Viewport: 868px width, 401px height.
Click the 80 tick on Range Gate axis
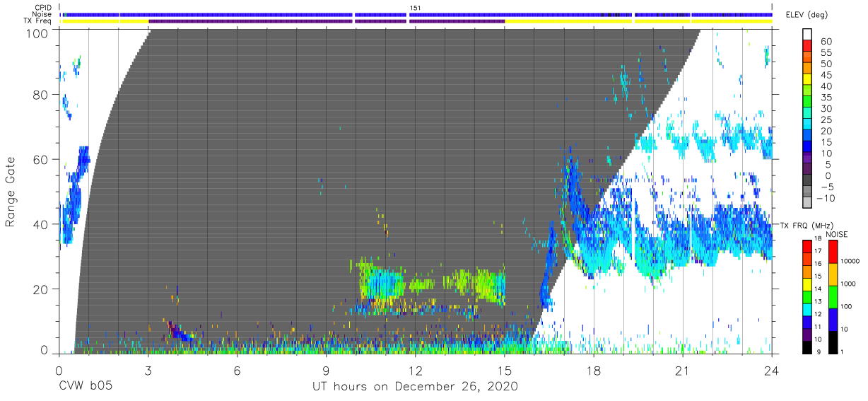[x=42, y=95]
